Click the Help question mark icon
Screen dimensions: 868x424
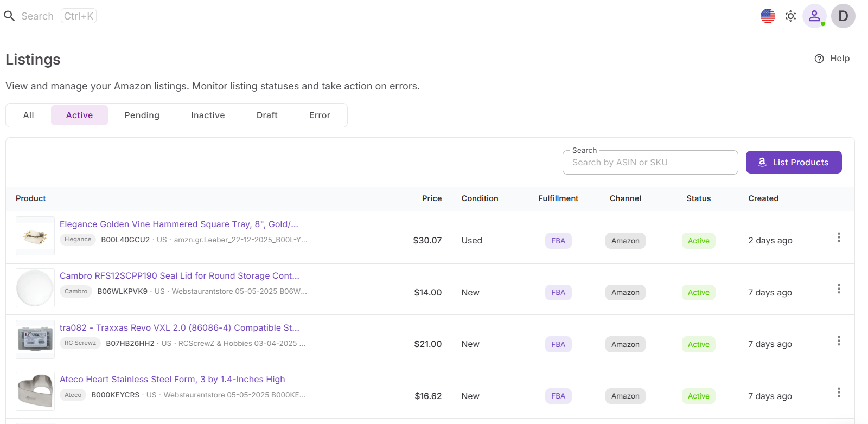(819, 59)
